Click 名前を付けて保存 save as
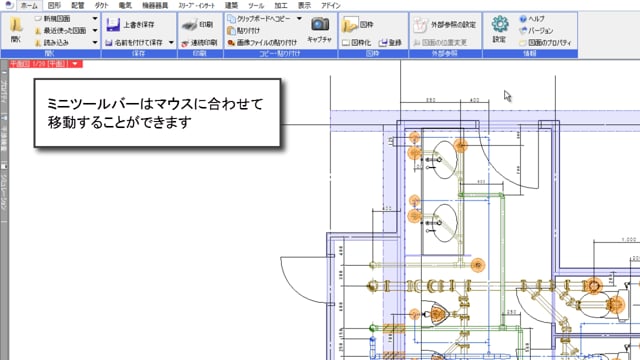 pos(134,42)
